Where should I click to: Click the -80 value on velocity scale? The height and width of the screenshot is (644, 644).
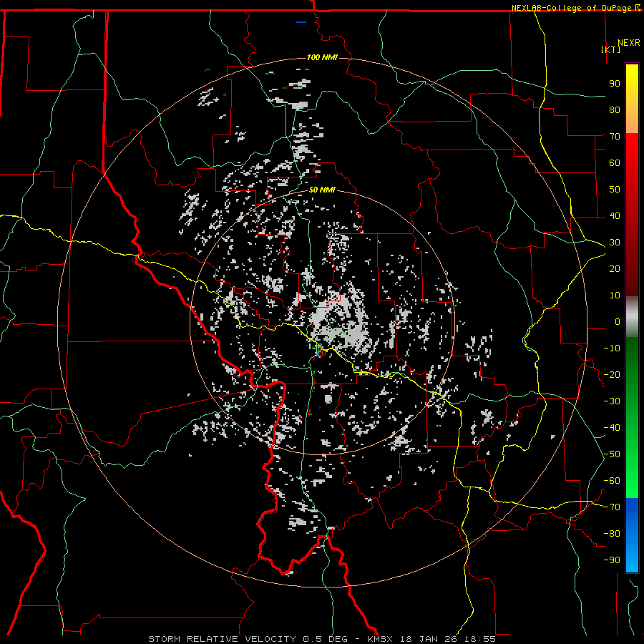tap(612, 534)
